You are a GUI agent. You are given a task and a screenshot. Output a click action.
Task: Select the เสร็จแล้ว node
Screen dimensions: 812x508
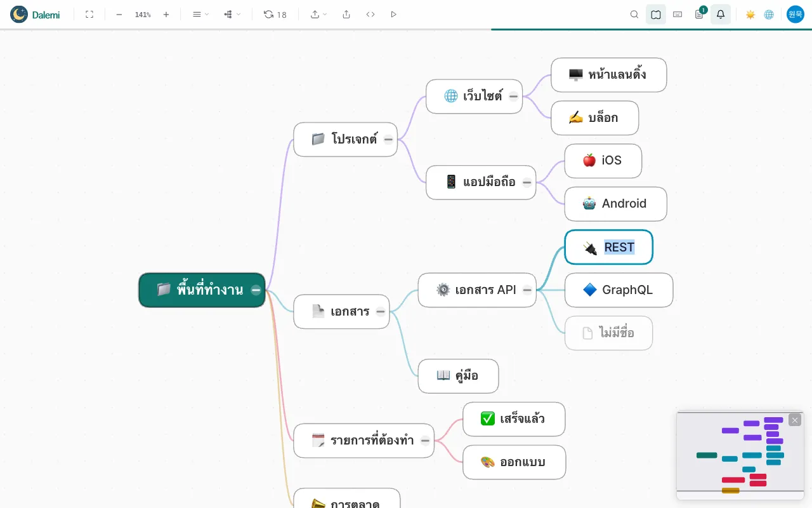coord(514,419)
